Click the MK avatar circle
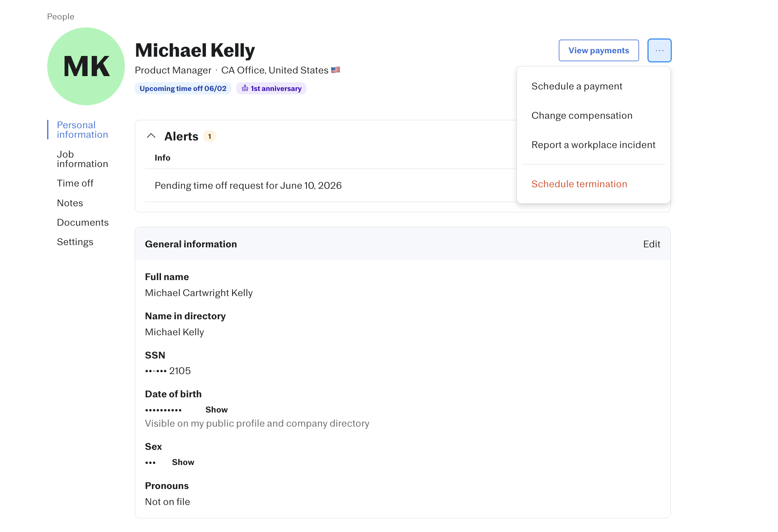 (x=86, y=66)
